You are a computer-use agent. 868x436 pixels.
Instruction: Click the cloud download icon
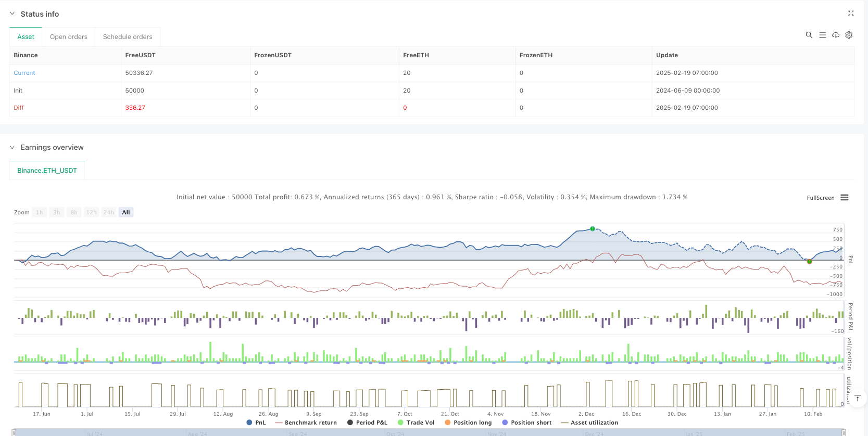click(x=836, y=35)
